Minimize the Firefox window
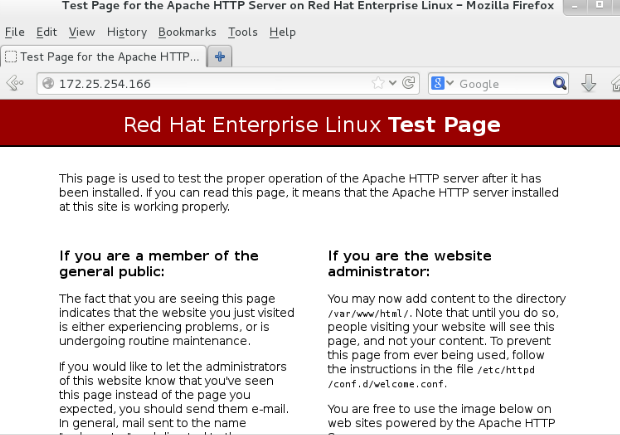The image size is (620, 435). coord(575,6)
